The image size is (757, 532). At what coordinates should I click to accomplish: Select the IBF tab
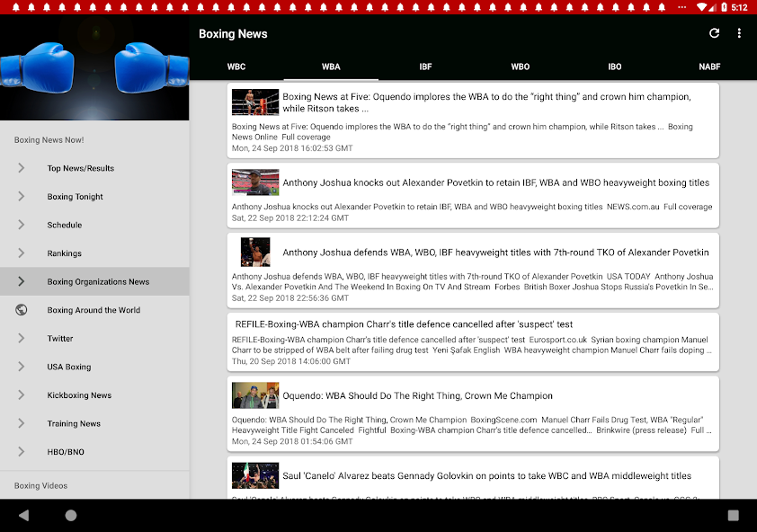(x=425, y=66)
